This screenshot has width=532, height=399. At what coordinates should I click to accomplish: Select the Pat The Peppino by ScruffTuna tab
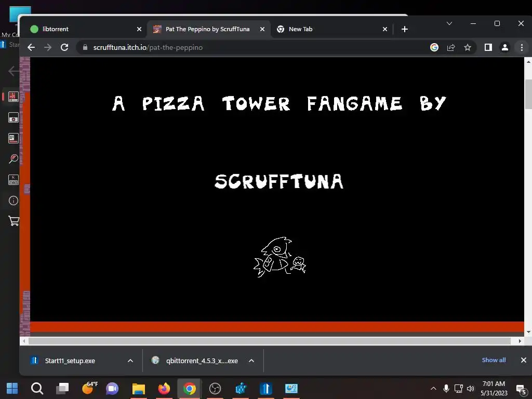click(208, 29)
